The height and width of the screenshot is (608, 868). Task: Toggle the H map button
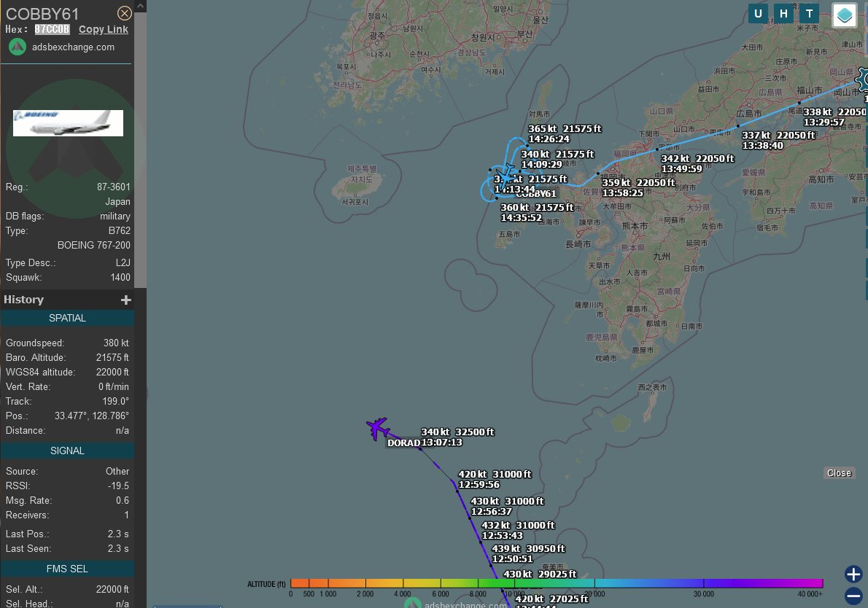tap(783, 14)
